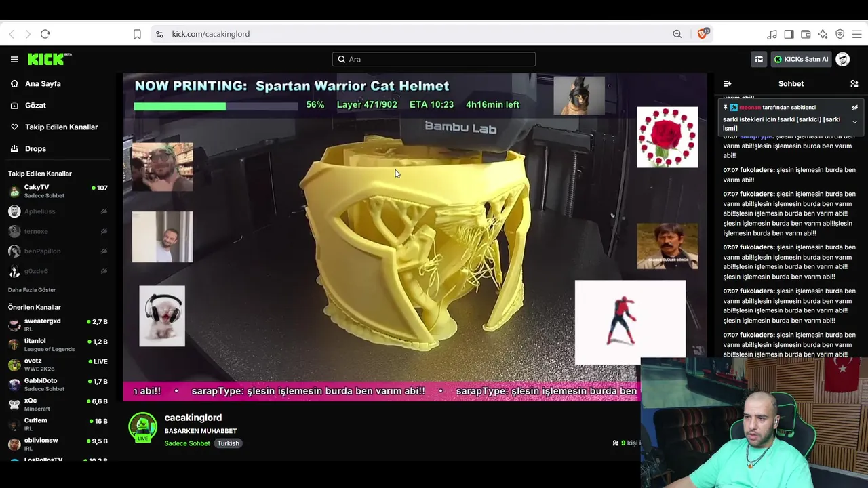
Task: Collapse the chat panel arrow icon
Action: (x=728, y=84)
